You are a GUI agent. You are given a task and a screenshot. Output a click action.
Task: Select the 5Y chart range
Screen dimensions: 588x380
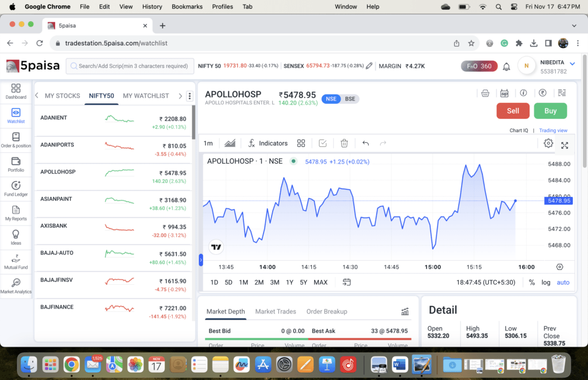tap(303, 282)
